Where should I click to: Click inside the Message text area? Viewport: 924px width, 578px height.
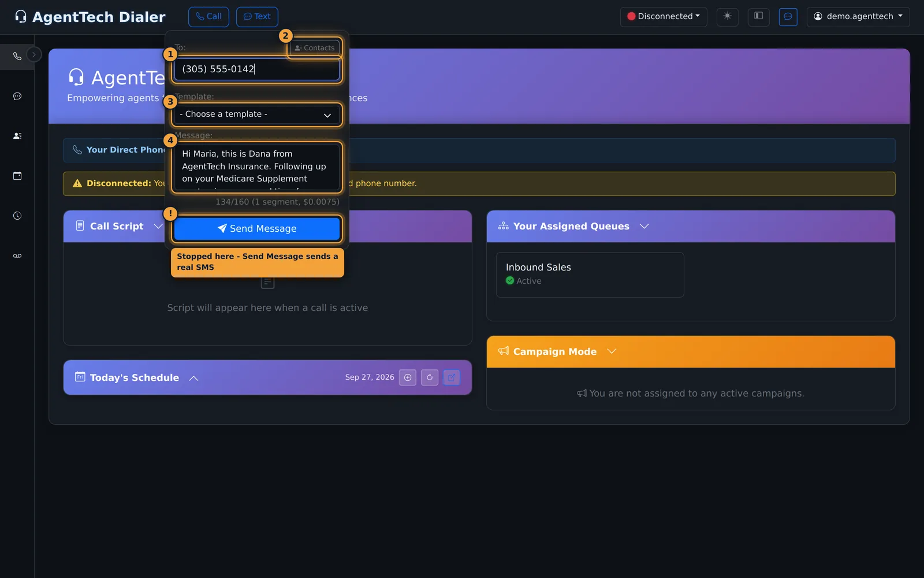coord(257,166)
